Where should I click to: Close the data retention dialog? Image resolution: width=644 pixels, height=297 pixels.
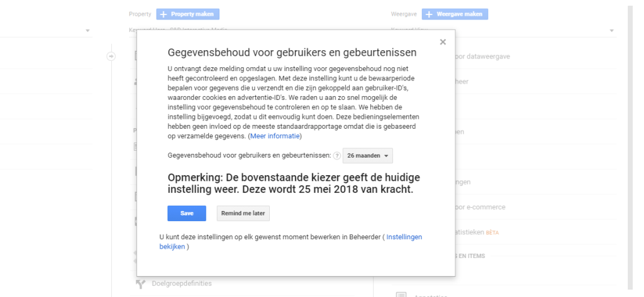coord(442,42)
